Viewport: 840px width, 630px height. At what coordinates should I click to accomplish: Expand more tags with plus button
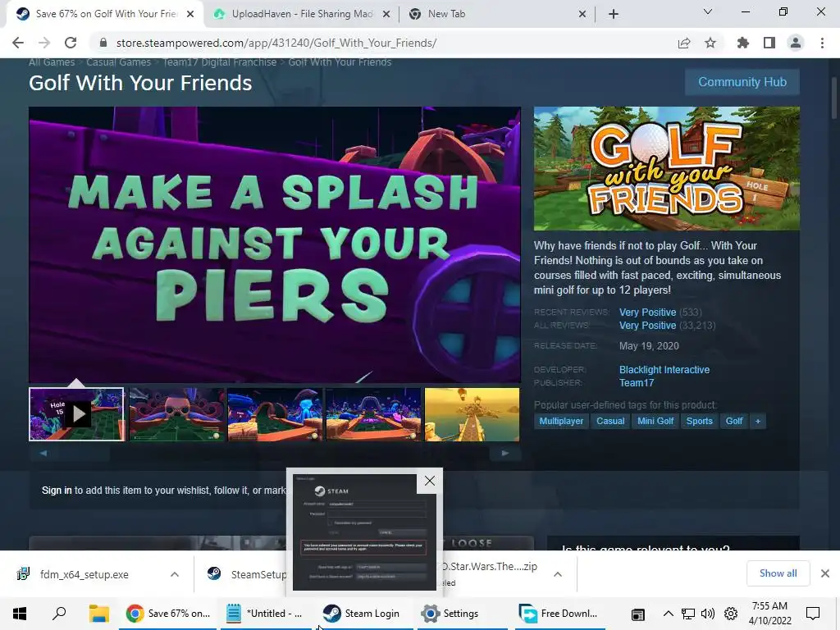757,421
